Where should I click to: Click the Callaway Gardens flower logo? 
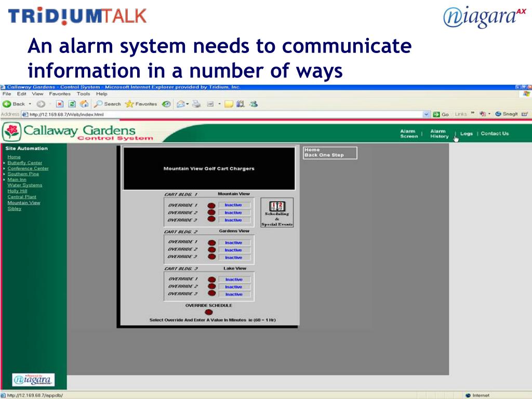pos(12,131)
